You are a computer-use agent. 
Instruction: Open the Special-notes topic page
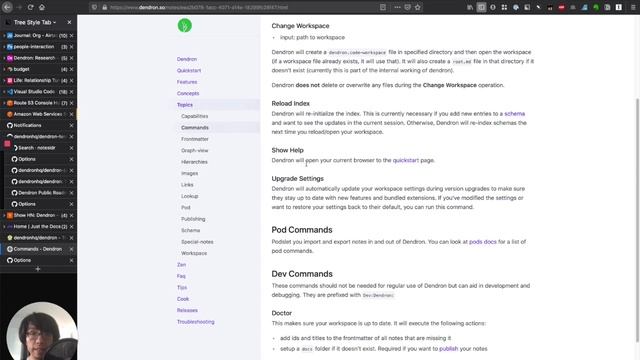198,242
